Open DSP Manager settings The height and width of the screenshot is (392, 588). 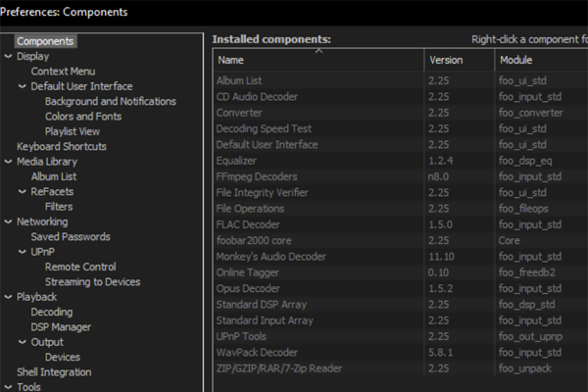[61, 327]
